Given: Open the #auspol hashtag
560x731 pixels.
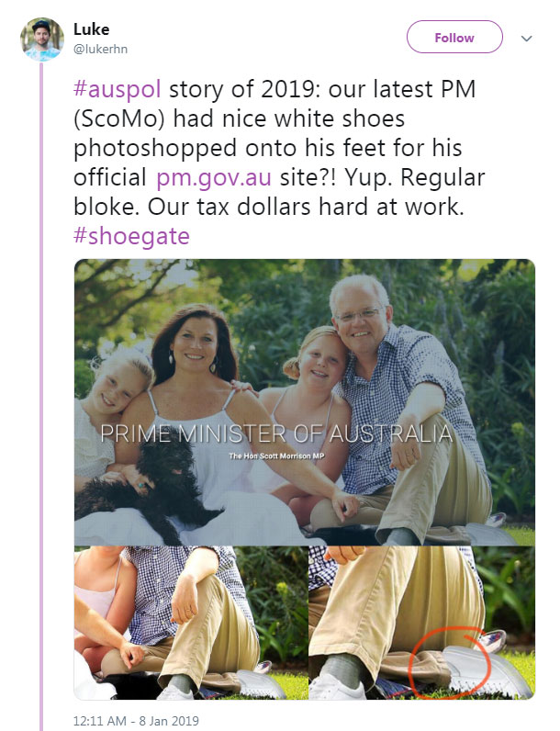Looking at the screenshot, I should (x=118, y=88).
